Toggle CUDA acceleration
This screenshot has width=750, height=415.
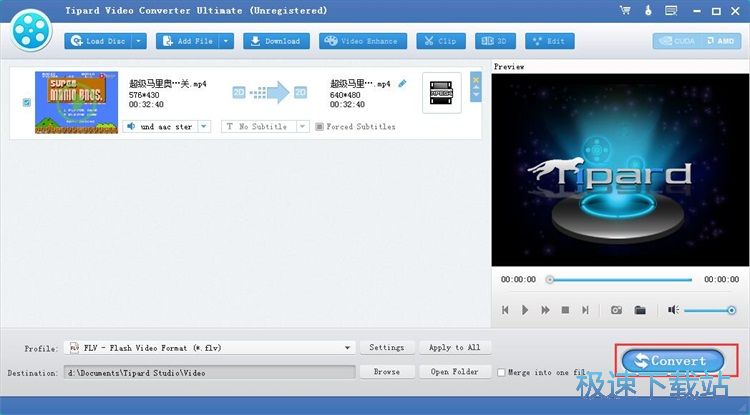click(677, 41)
